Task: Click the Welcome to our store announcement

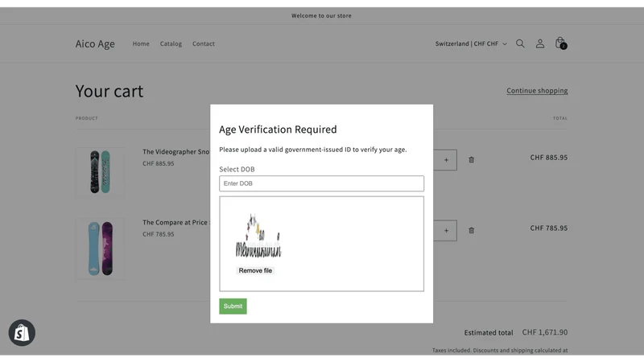Action: pos(321,15)
